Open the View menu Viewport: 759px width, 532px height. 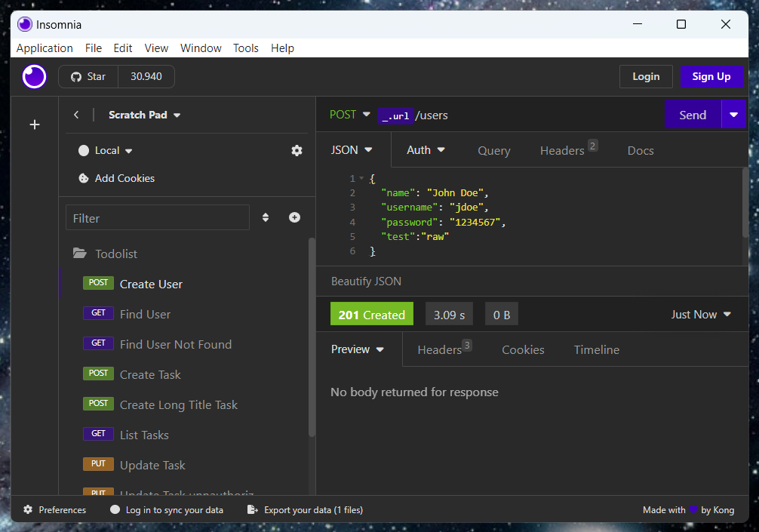[x=156, y=48]
